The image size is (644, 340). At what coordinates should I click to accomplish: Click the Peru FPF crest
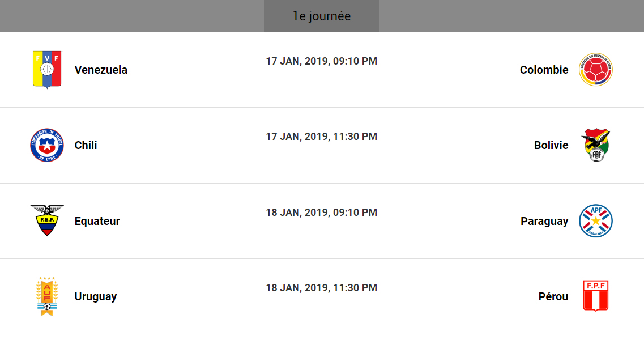596,296
